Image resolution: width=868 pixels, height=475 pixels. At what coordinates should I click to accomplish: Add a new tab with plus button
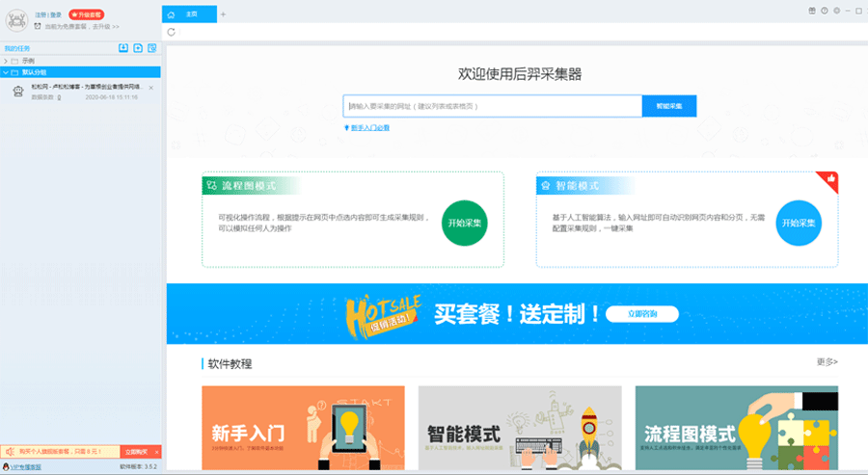[x=223, y=14]
